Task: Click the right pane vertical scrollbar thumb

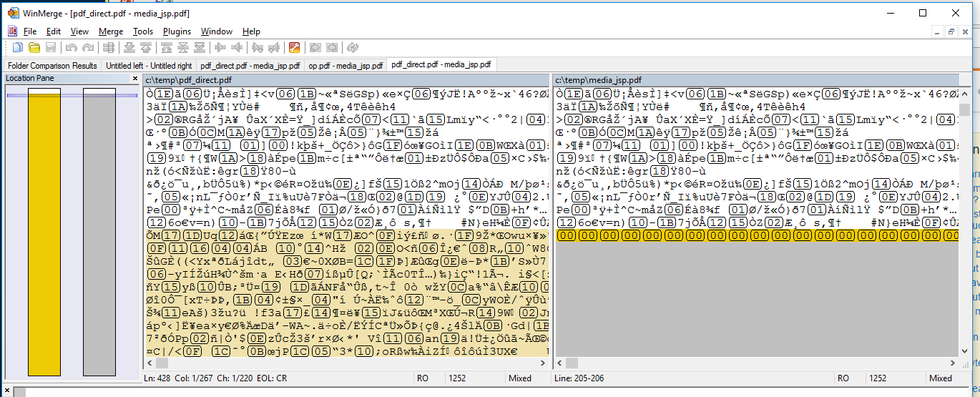Action: click(x=965, y=109)
